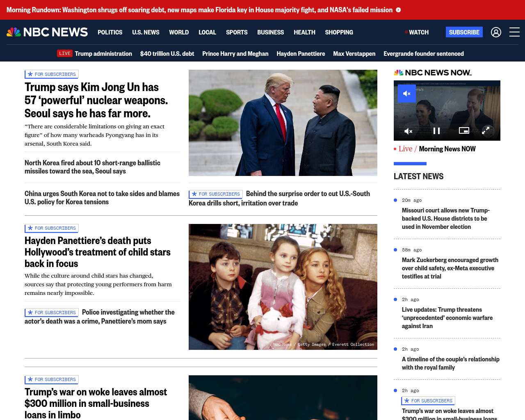Read the Trump's war on woke loans headline

pos(96,403)
